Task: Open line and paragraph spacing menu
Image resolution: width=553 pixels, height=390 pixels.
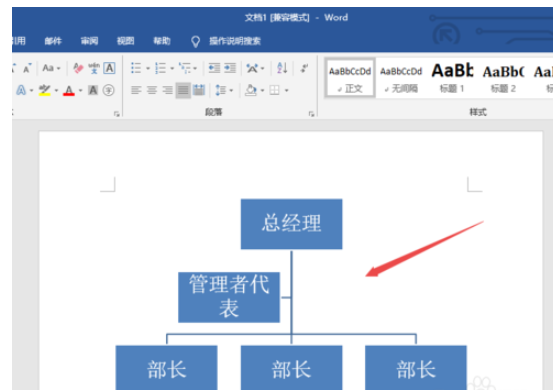Action: (x=224, y=91)
